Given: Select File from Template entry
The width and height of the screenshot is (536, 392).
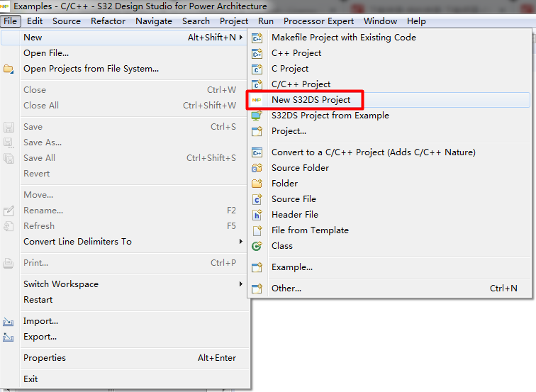Looking at the screenshot, I should coord(390,230).
